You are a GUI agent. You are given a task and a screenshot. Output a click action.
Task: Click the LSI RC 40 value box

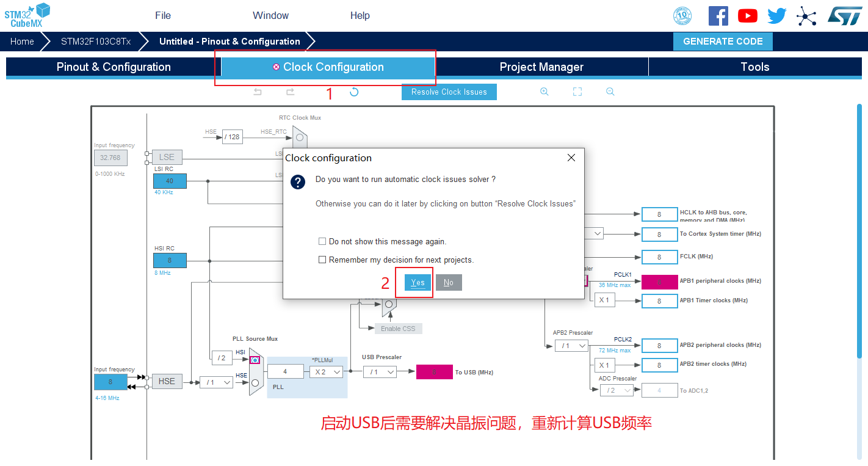(x=170, y=181)
